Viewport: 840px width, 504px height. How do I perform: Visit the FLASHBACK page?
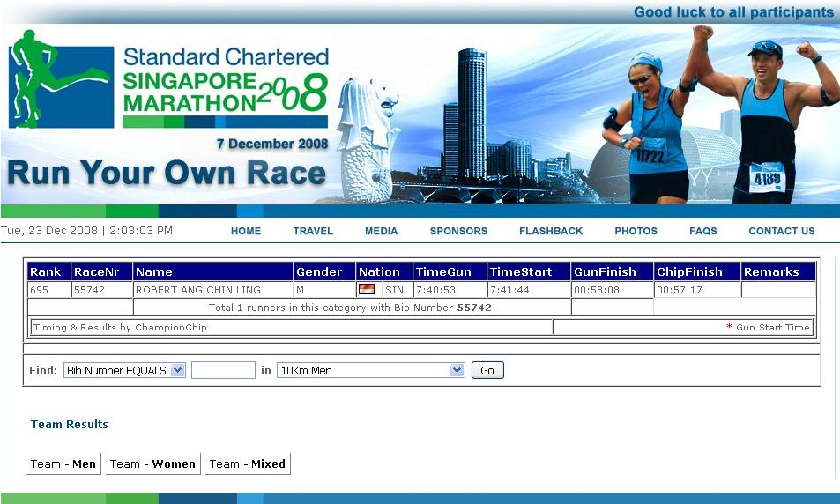[551, 231]
